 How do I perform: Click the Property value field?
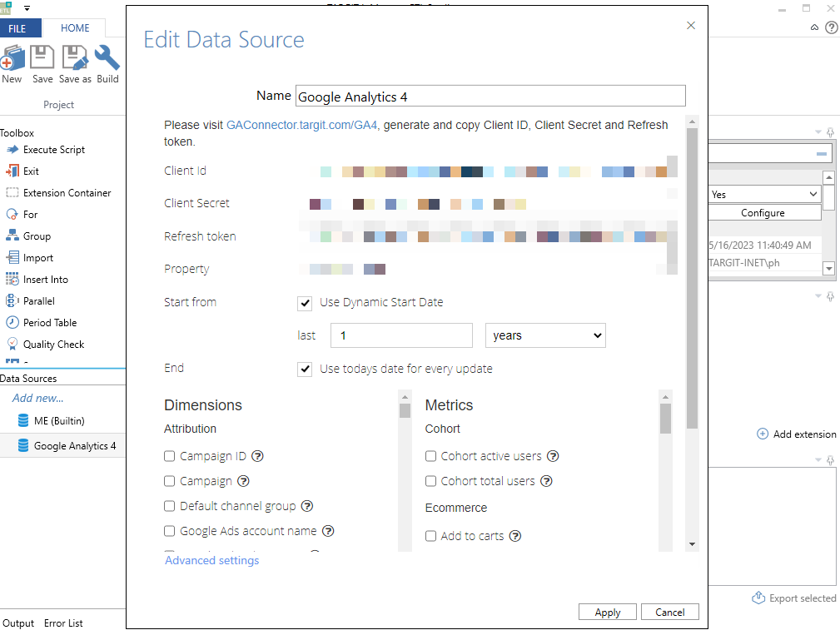pyautogui.click(x=488, y=269)
